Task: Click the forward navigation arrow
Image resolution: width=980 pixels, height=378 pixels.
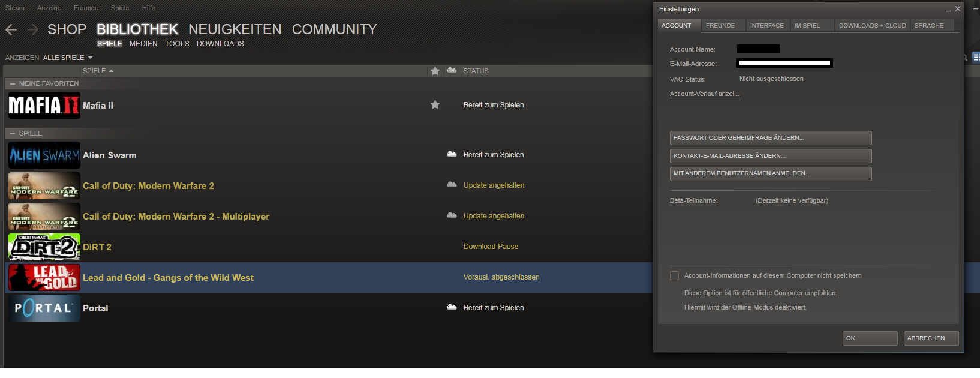Action: [32, 29]
